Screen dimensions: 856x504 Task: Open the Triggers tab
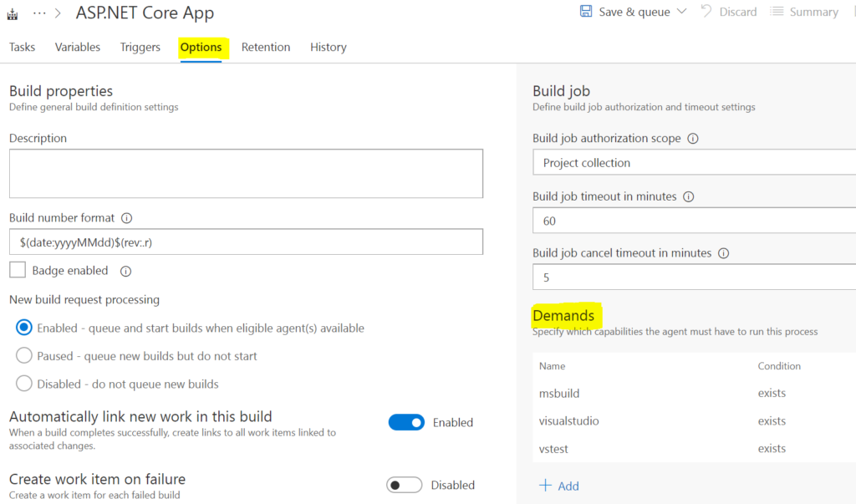(x=140, y=47)
